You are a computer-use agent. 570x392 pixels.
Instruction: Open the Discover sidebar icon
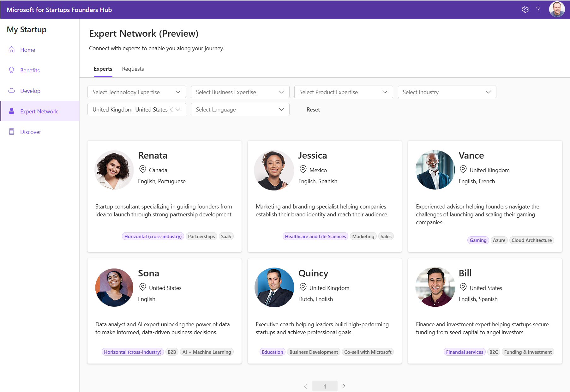pos(11,131)
